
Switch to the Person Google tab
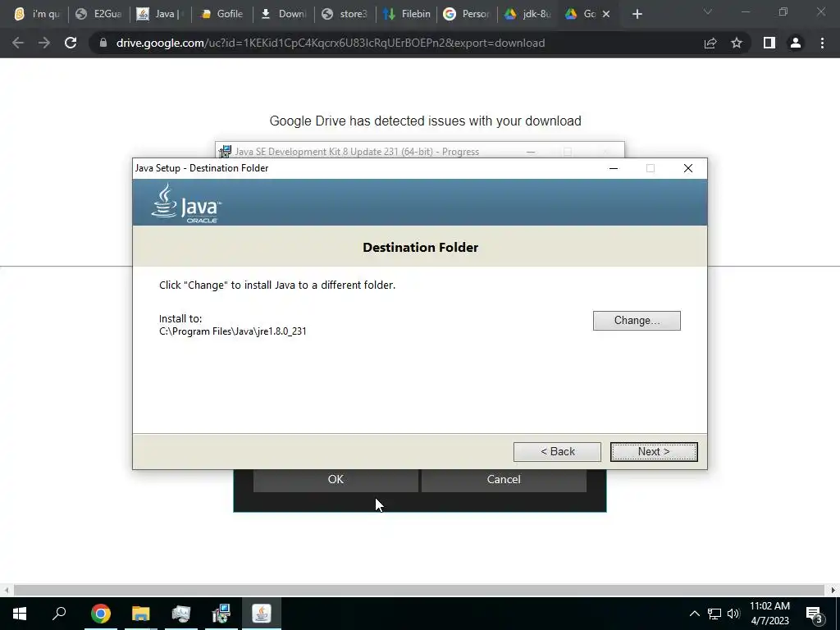pos(468,14)
